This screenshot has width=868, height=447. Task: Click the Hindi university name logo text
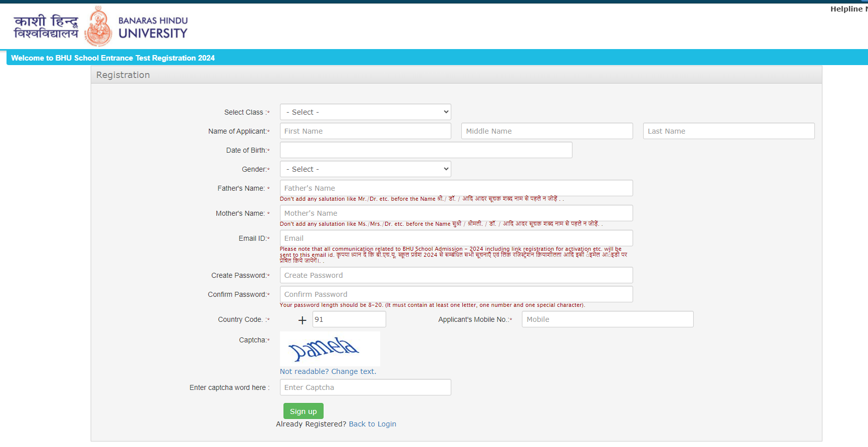[46, 27]
